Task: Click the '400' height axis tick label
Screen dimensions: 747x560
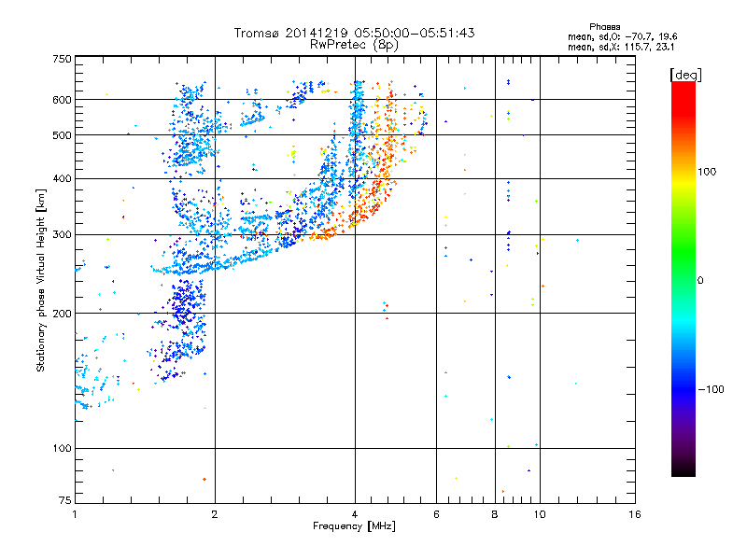Action: point(62,179)
